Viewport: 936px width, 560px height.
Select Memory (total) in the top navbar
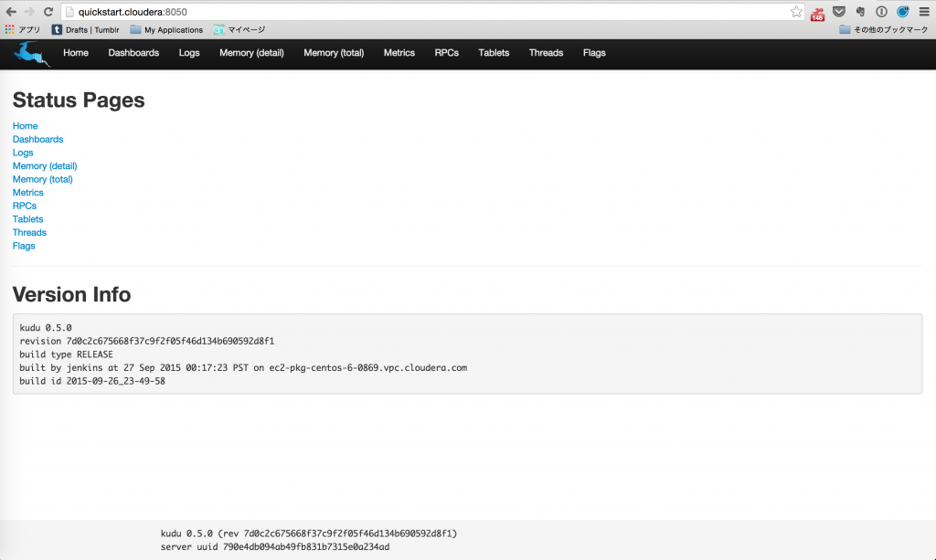point(334,53)
